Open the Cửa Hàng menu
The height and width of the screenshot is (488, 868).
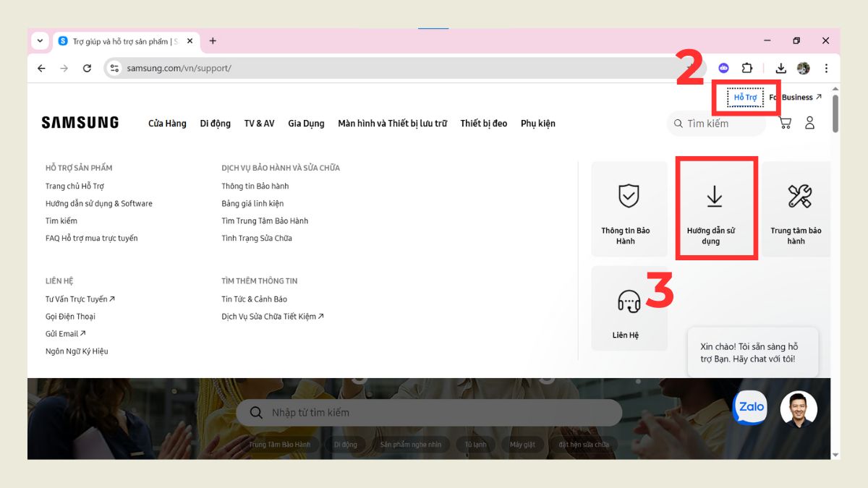167,124
